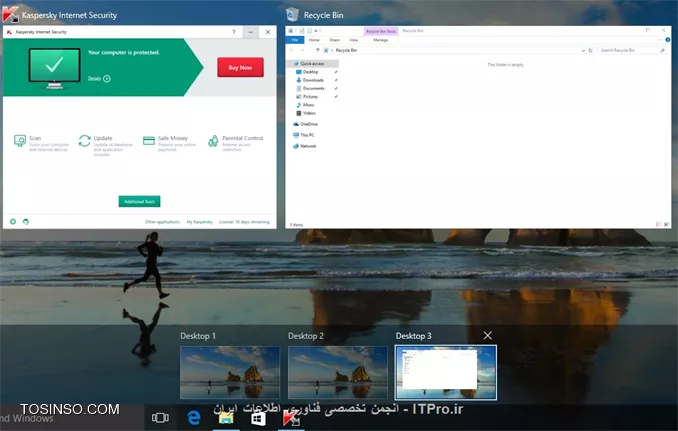This screenshot has height=431, width=678.
Task: Open Additional Tools in Kaspersky
Action: coord(139,201)
